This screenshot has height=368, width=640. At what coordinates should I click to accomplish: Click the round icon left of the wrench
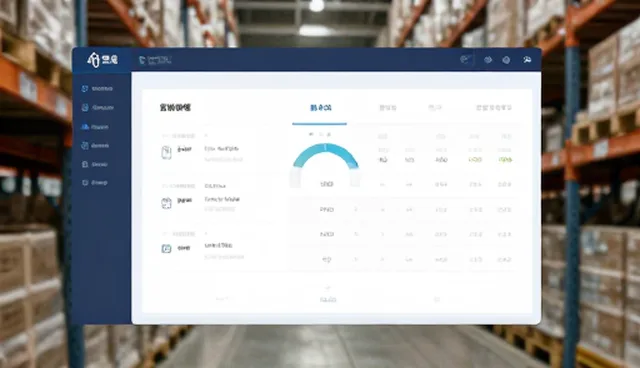[506, 60]
